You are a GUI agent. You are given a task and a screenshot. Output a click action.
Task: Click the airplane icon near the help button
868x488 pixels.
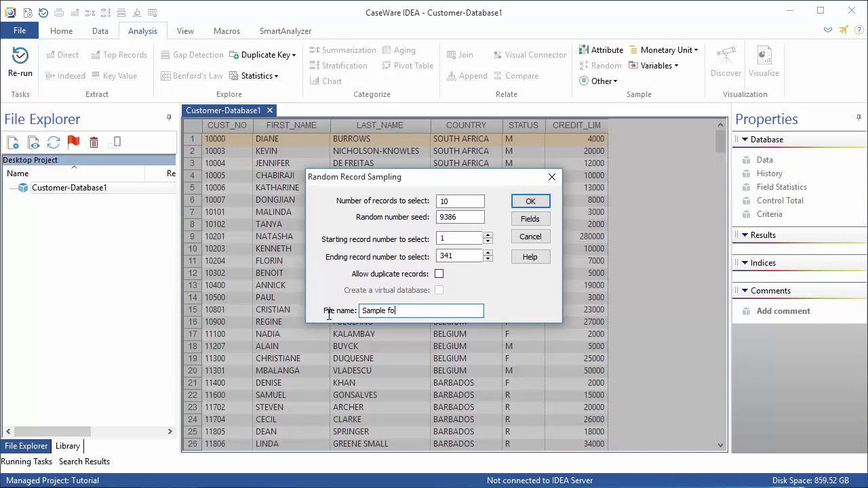[x=844, y=30]
